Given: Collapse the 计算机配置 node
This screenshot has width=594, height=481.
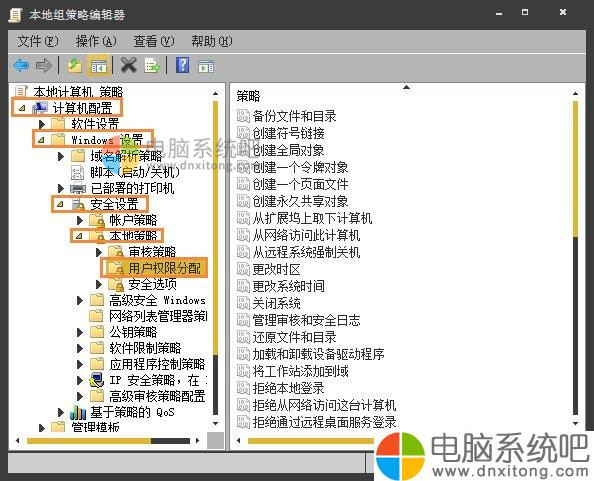Looking at the screenshot, I should [22, 108].
